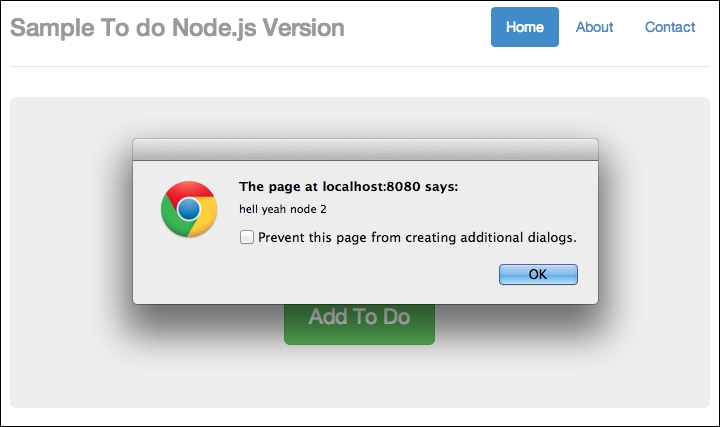Click blank dialog space beneath the Chrome logo
Viewport: 720px width, 427px height.
[x=189, y=268]
